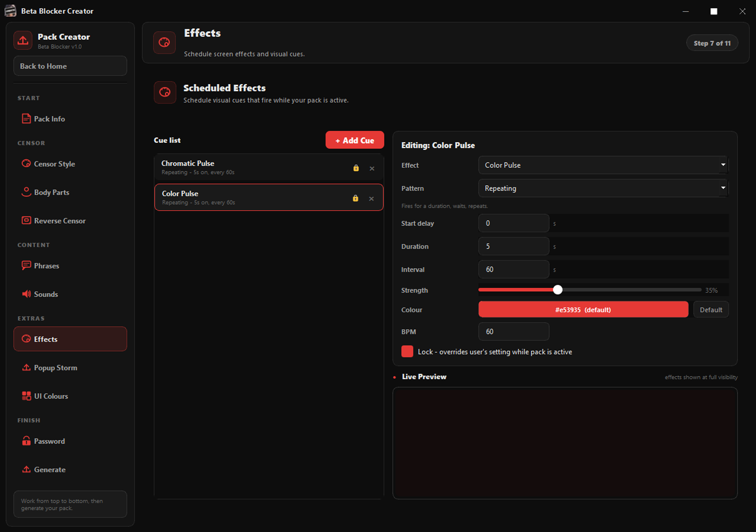
Task: Open the Effect dropdown
Action: coord(603,165)
